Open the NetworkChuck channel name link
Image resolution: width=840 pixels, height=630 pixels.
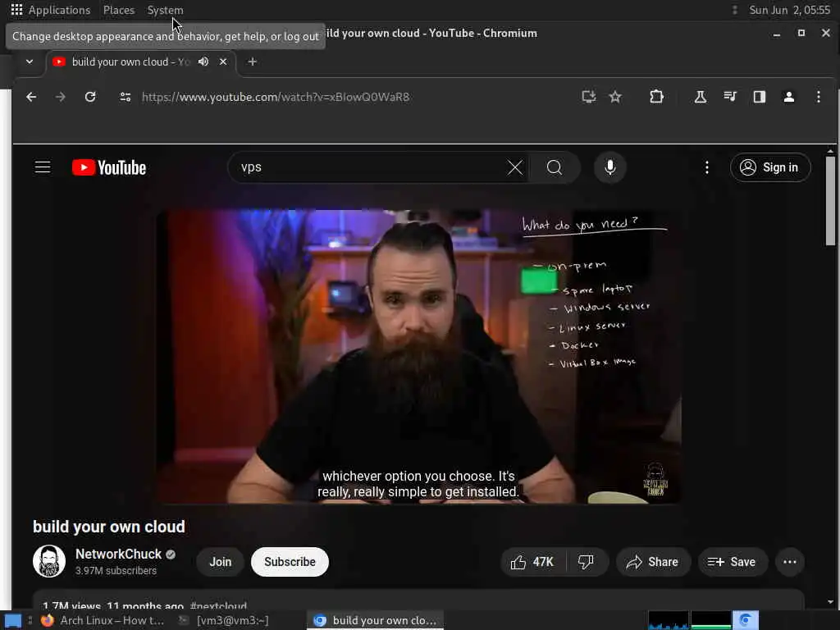click(x=118, y=554)
